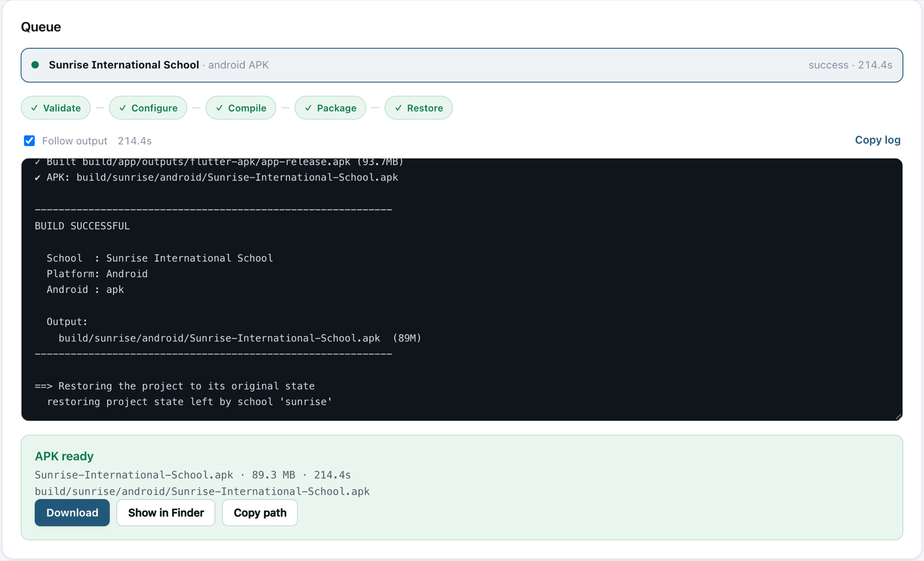This screenshot has height=561, width=924.
Task: Show the APK in Finder
Action: (166, 512)
